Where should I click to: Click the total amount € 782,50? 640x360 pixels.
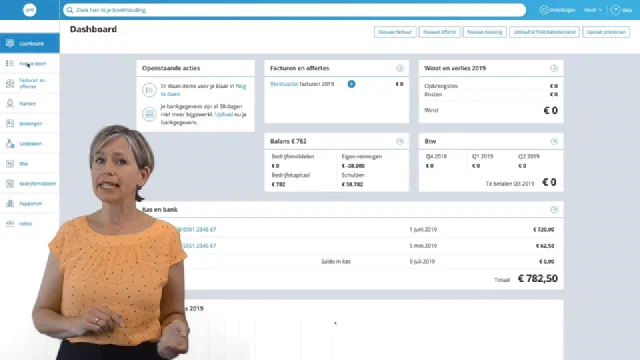[x=538, y=278]
